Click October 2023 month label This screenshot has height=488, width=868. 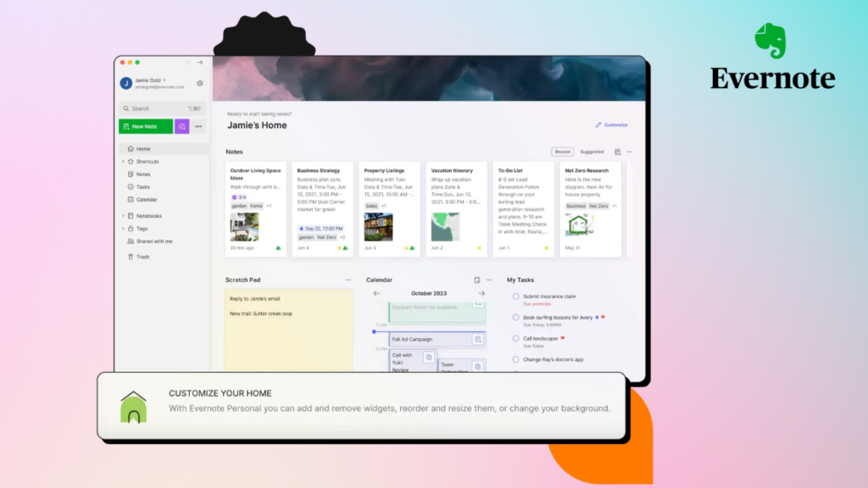click(x=428, y=294)
